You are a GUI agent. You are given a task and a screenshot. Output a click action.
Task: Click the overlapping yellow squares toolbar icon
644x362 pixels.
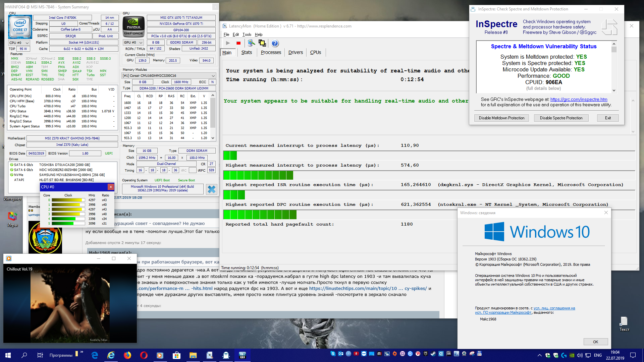click(262, 43)
